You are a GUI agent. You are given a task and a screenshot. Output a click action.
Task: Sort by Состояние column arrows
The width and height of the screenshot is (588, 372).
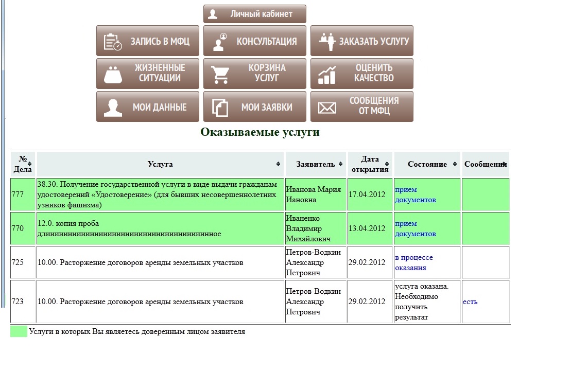point(455,164)
